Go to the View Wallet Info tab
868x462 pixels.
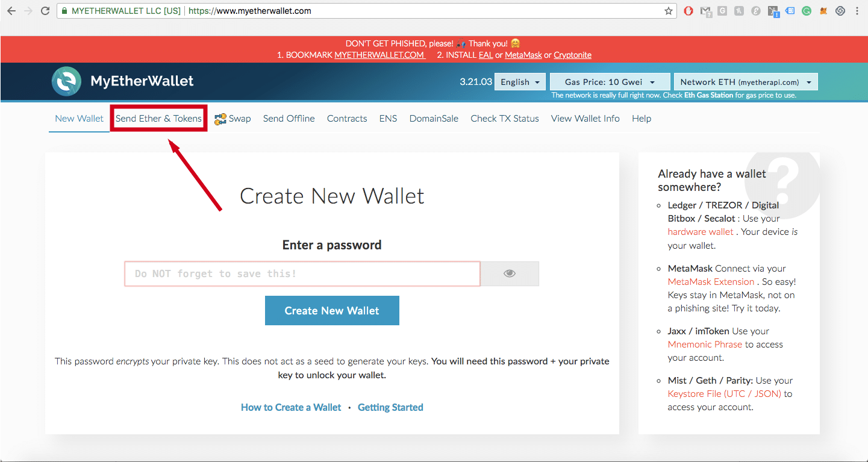(x=585, y=119)
